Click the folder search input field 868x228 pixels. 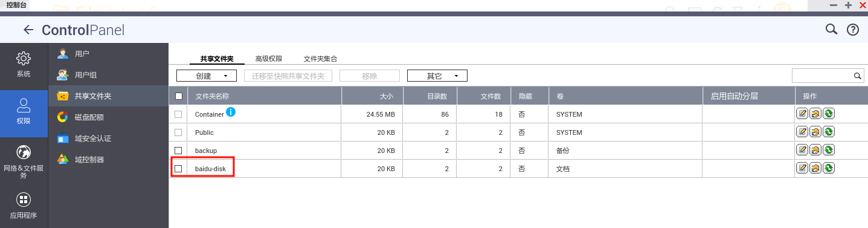click(823, 76)
